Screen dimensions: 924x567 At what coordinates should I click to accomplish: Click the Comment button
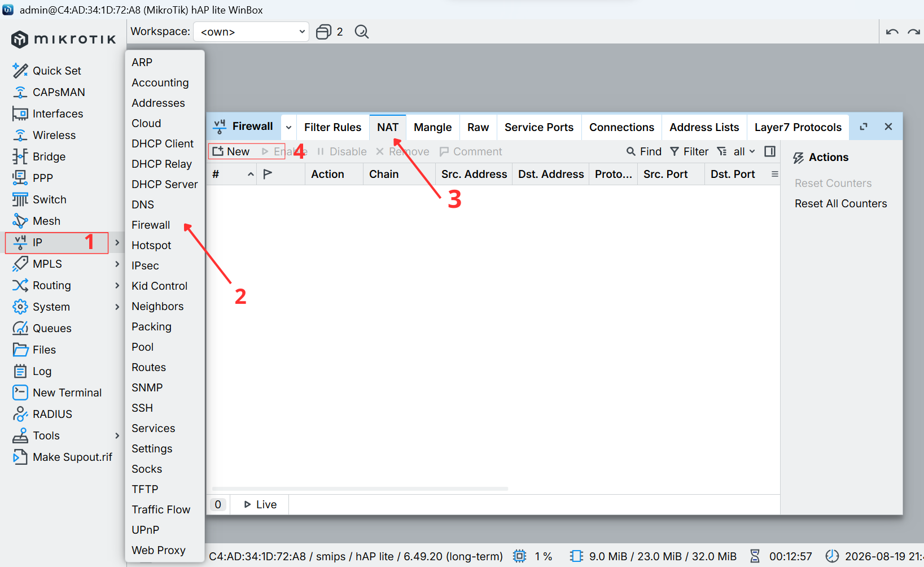tap(470, 151)
